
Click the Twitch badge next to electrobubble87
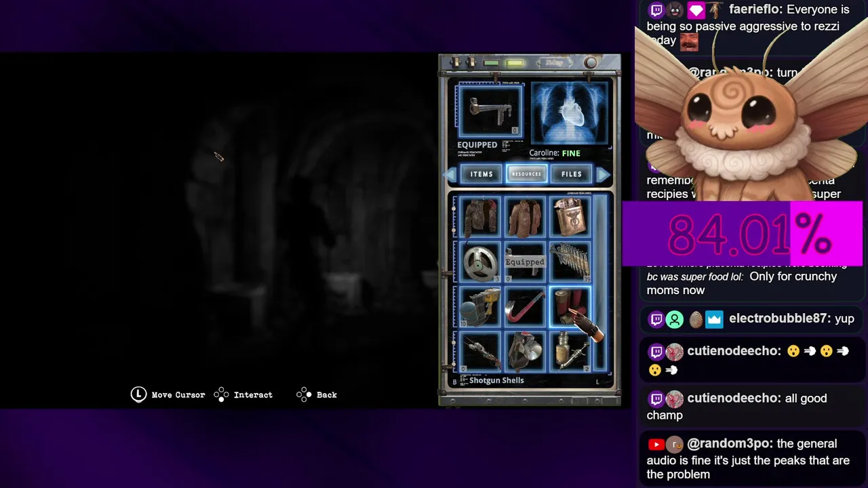click(656, 319)
